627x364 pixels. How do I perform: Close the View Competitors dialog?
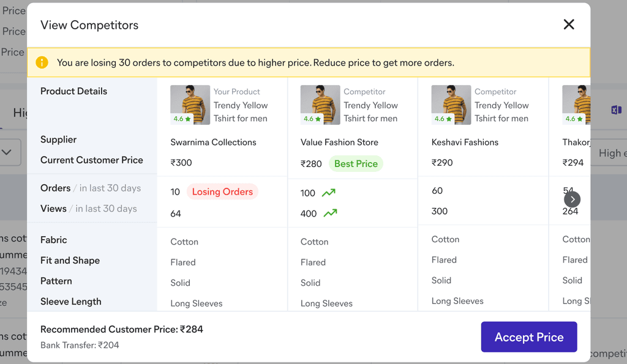coord(569,24)
